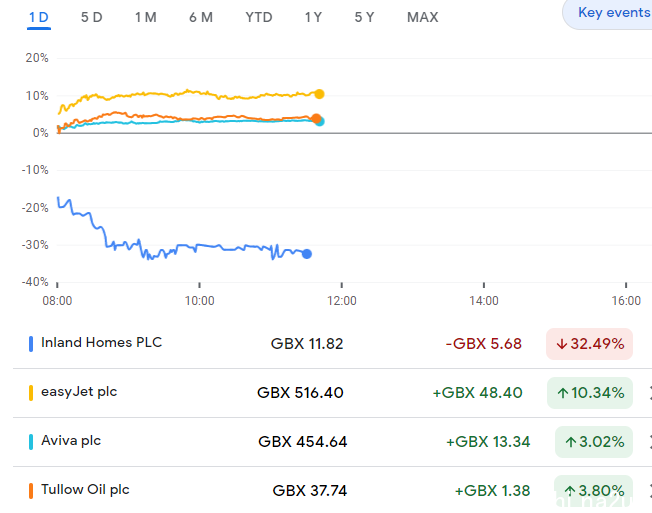Choose the 6 M time range

(x=201, y=17)
